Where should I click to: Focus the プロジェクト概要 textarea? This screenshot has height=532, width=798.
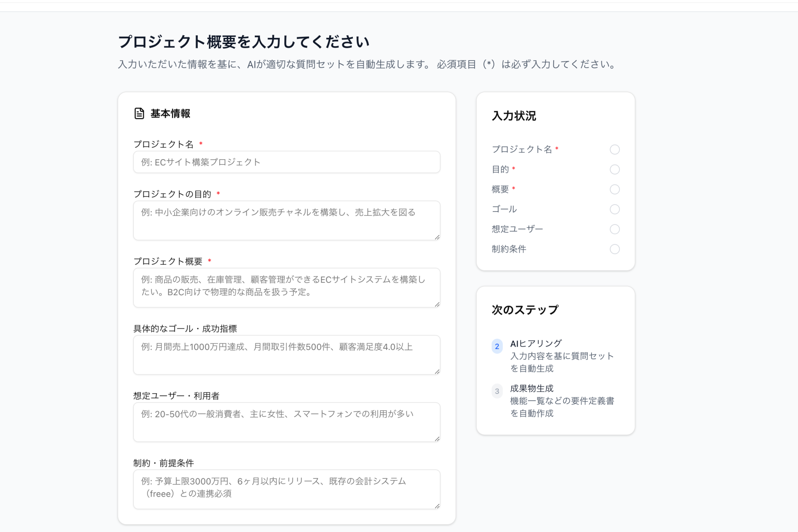point(286,288)
